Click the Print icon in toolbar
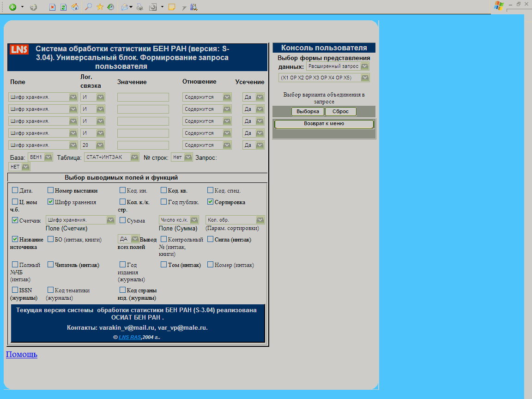 (139, 7)
